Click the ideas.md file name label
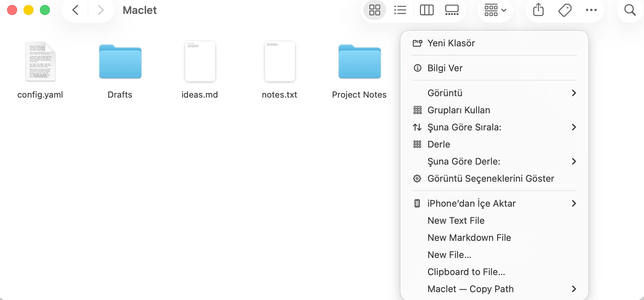The height and width of the screenshot is (300, 644). (200, 95)
